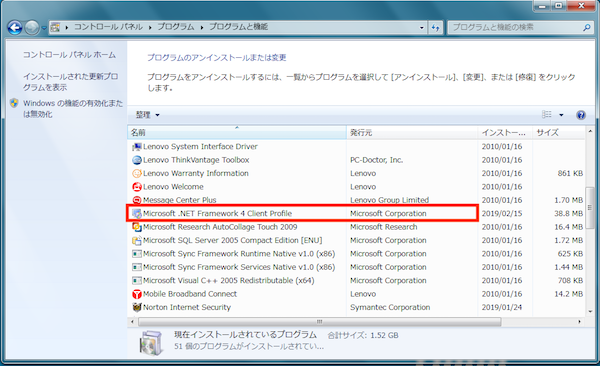Select Lenovo ThinkVantage Toolbox name
The image size is (600, 366).
[196, 160]
